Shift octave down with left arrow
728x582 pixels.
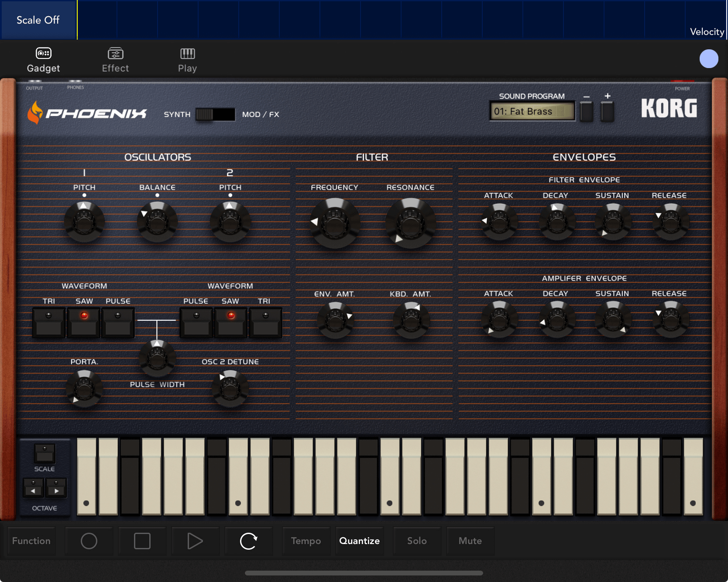coord(33,488)
